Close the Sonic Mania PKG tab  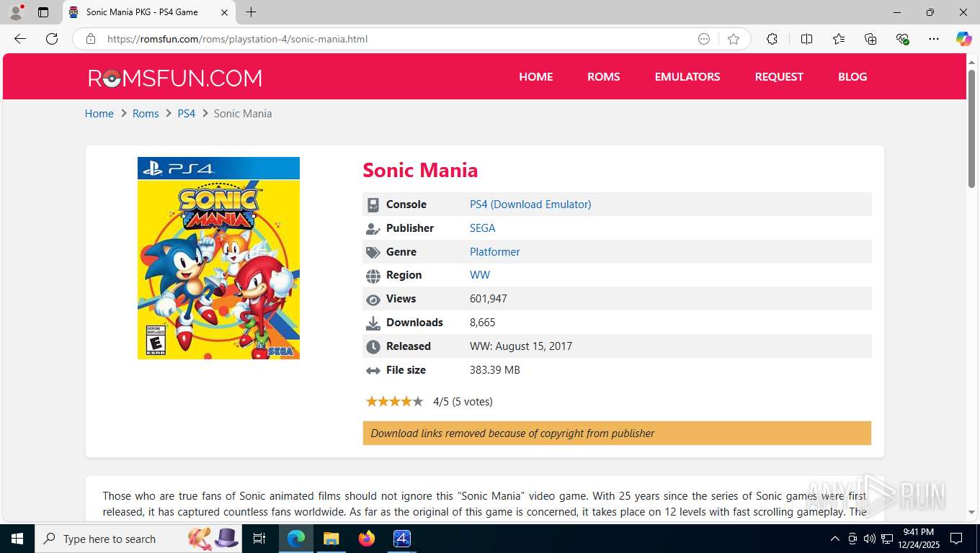pyautogui.click(x=224, y=12)
